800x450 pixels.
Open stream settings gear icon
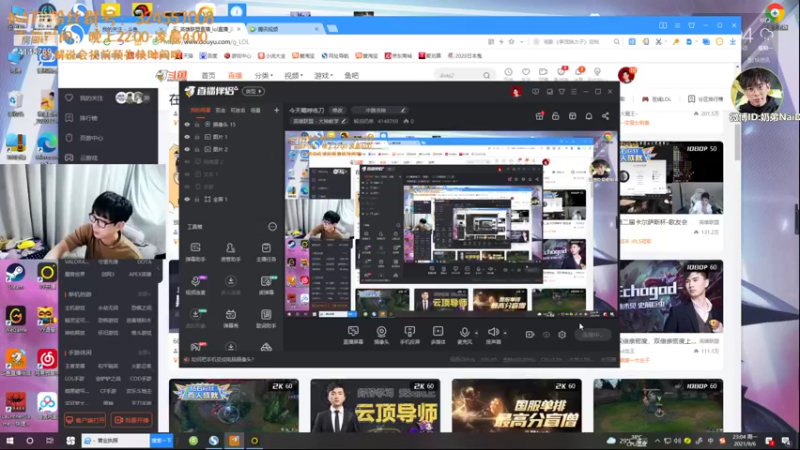tap(562, 335)
